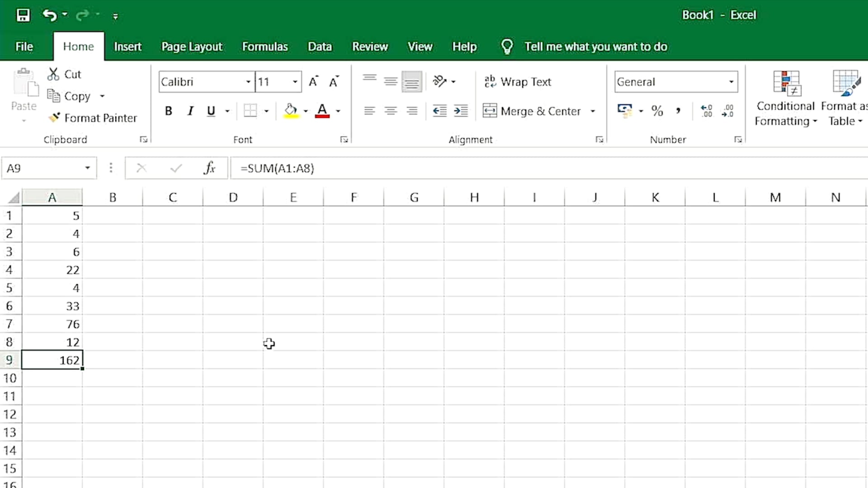This screenshot has width=868, height=488.
Task: Toggle the Format Painter tool
Action: point(92,117)
